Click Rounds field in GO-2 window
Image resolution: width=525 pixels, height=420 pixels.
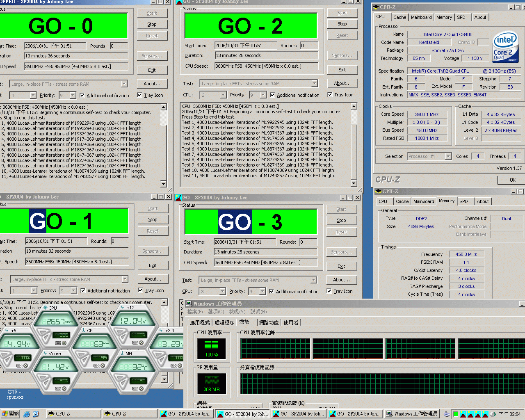point(309,46)
